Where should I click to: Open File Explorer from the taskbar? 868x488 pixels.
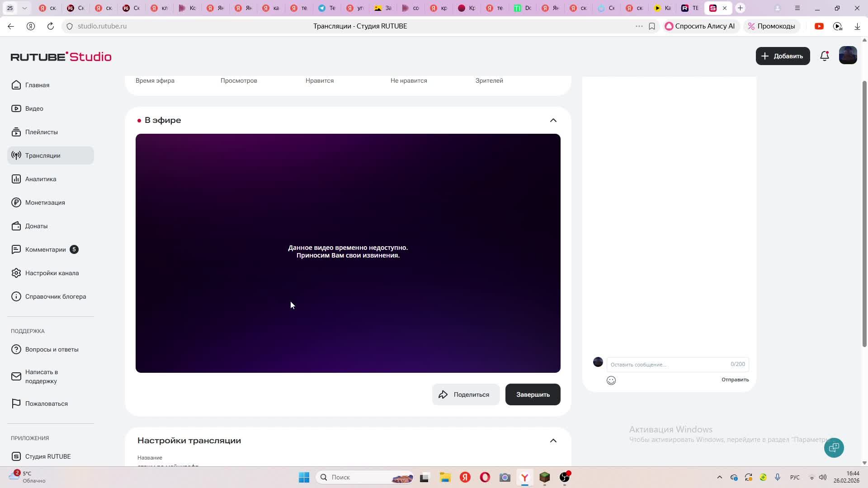coord(445,477)
